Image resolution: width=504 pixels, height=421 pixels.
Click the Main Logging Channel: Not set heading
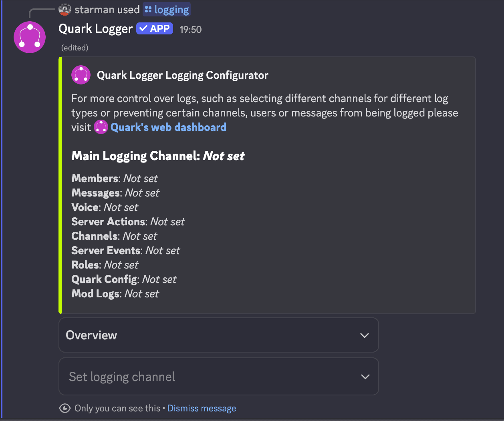(x=157, y=156)
